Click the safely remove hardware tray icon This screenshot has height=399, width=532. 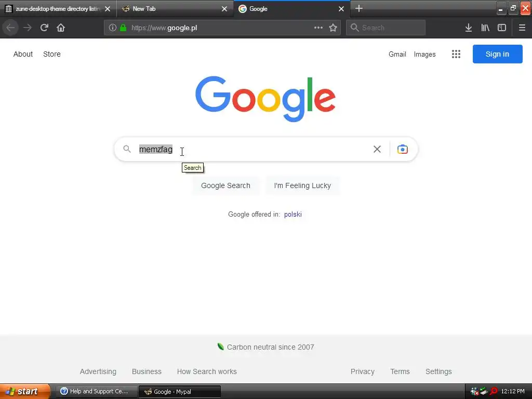(484, 392)
